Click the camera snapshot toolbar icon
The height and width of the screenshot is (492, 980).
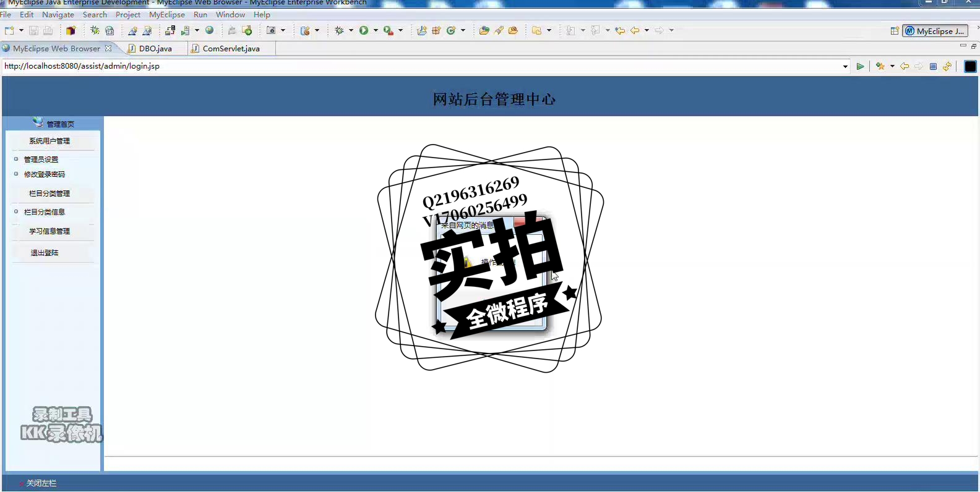[271, 30]
